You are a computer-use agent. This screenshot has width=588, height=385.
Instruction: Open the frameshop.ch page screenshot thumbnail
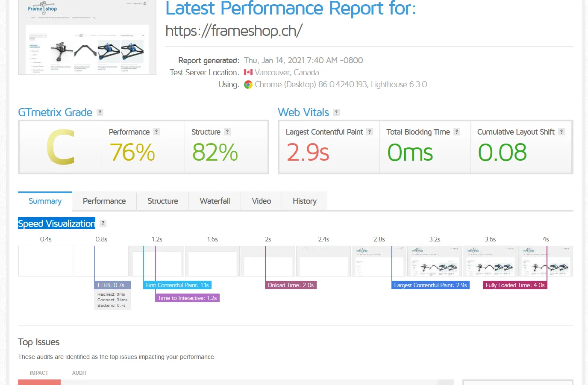point(87,38)
